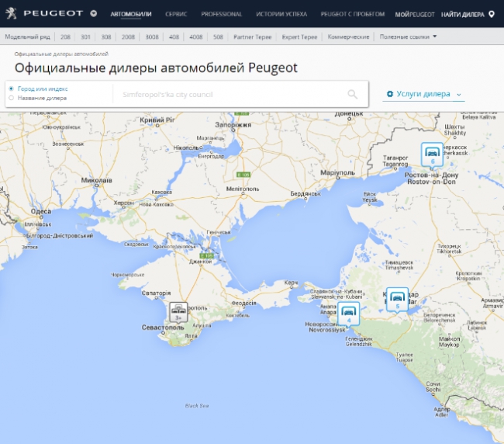
Task: Select the "Город или индекс" radio option
Action: [11, 89]
